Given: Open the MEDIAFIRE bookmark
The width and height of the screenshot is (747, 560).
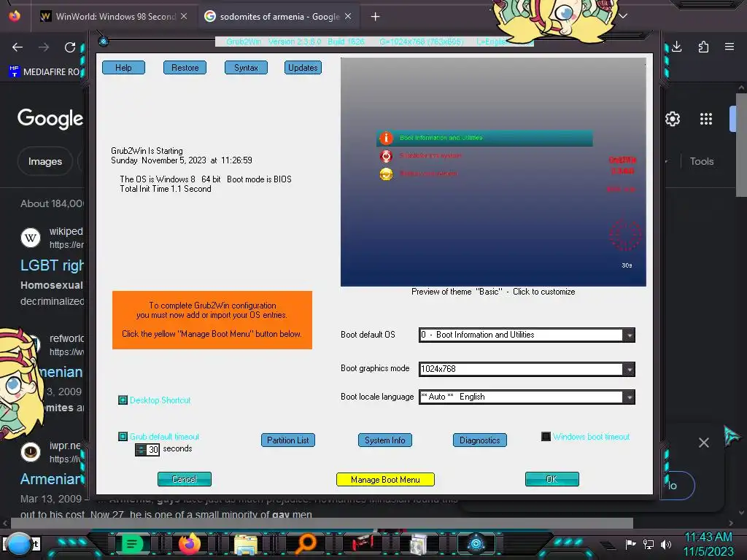Looking at the screenshot, I should (x=45, y=72).
